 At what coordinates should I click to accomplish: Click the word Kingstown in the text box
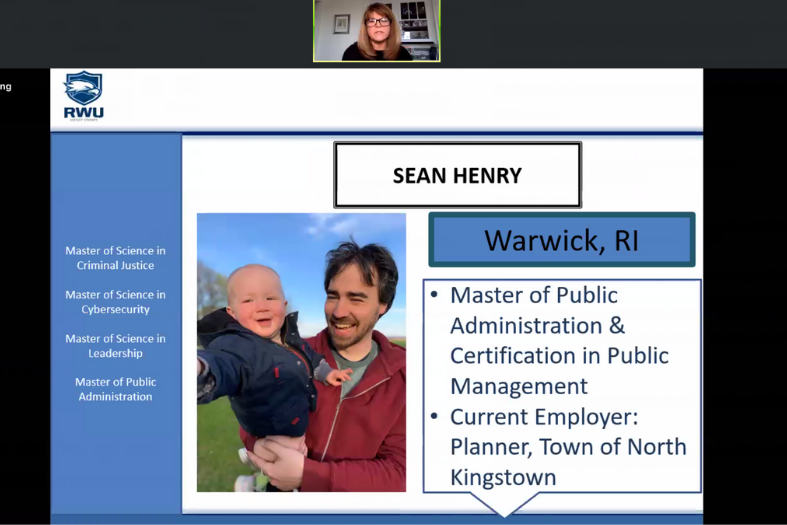503,477
